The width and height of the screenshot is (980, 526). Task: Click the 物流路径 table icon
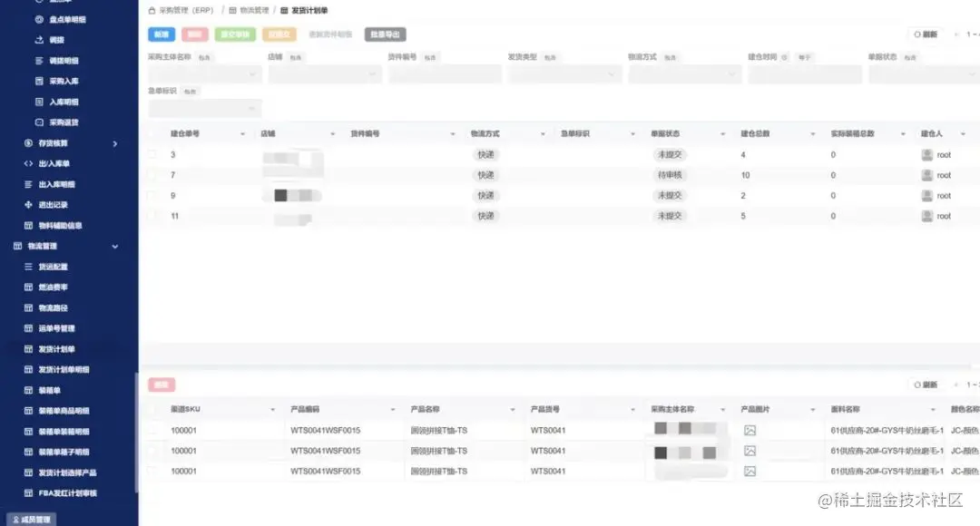tap(28, 308)
